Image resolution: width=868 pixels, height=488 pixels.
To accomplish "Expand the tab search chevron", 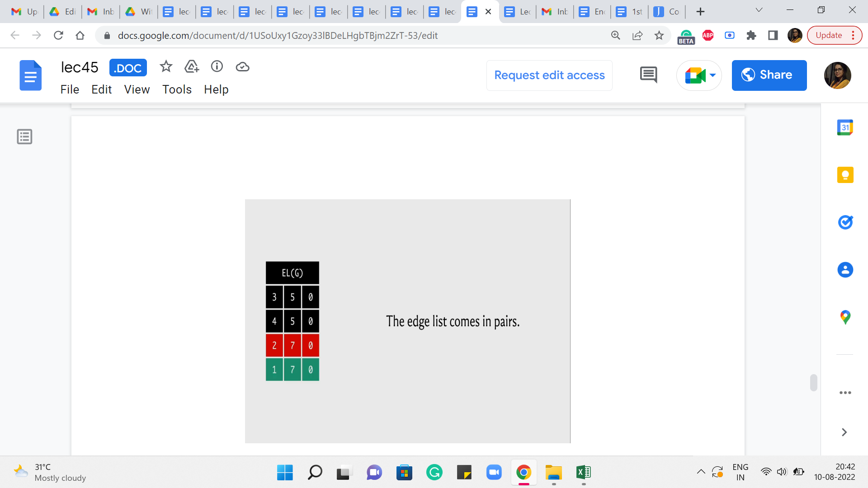I will (759, 10).
